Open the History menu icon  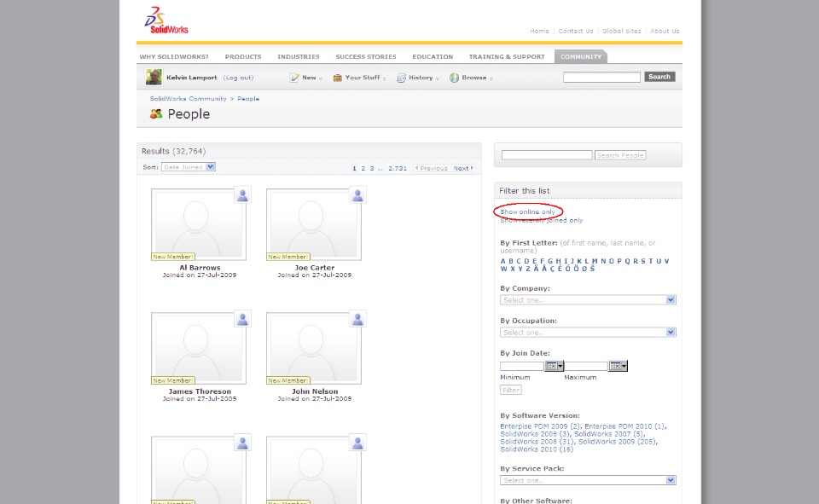[x=401, y=78]
